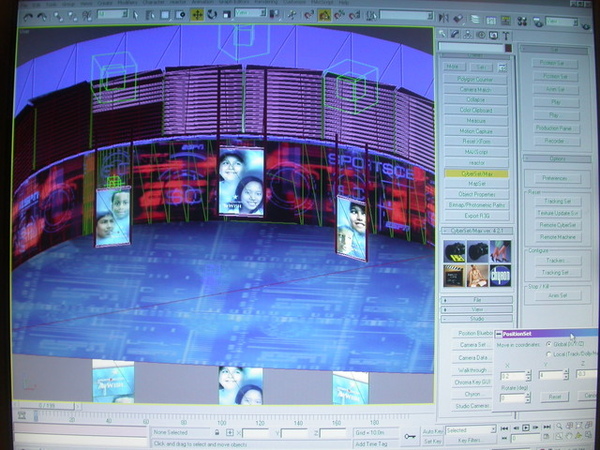The width and height of the screenshot is (600, 450).
Task: Expand the File rollout
Action: click(477, 300)
